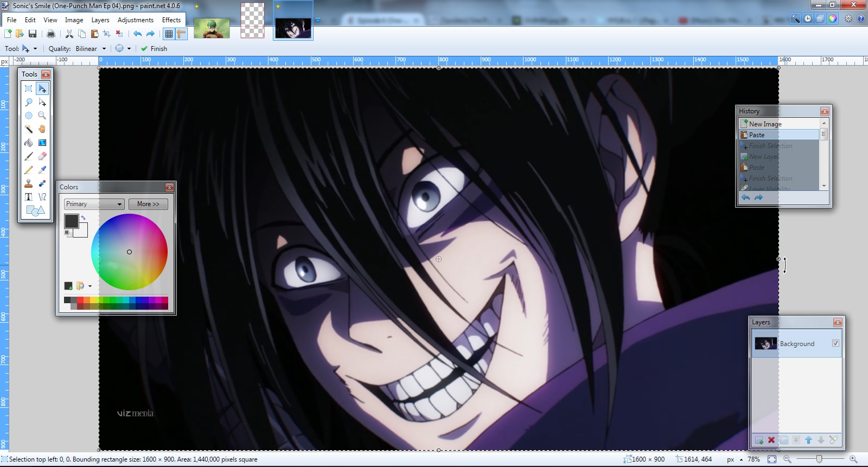Select the Move Selected Pixels tool
This screenshot has width=868, height=467.
(x=42, y=88)
